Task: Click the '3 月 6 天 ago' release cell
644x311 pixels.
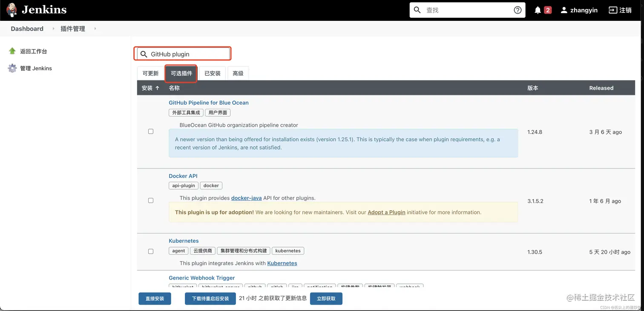Action: pos(605,132)
